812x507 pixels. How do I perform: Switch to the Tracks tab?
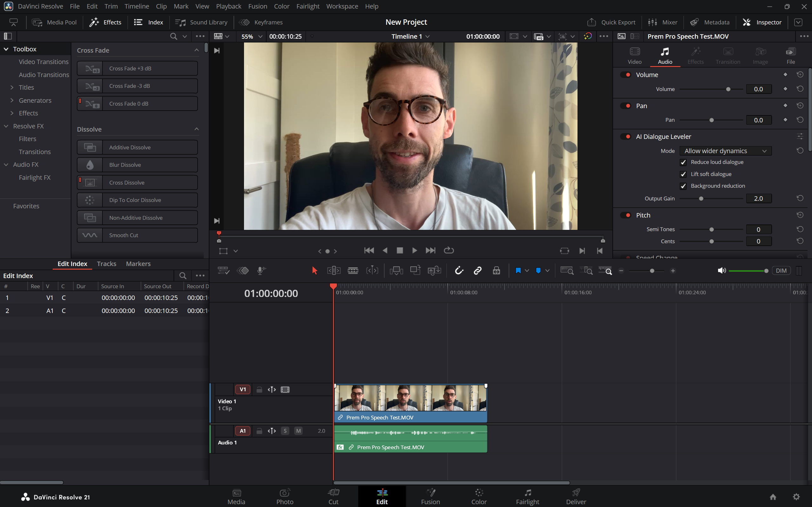[x=106, y=263]
